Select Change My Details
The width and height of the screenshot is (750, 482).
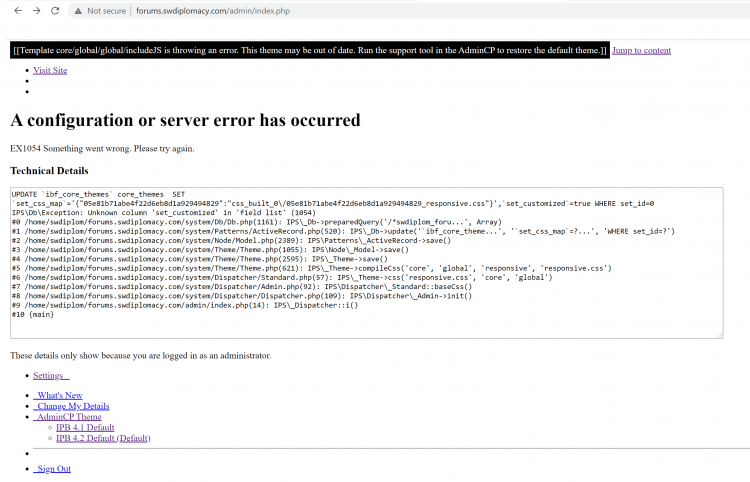pyautogui.click(x=71, y=406)
